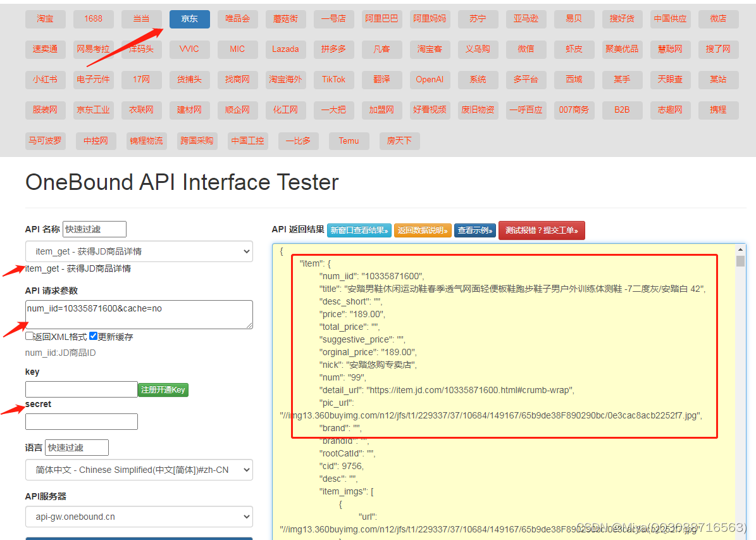Choose the 京东工业 tab
Image resolution: width=756 pixels, height=540 pixels.
pyautogui.click(x=93, y=110)
